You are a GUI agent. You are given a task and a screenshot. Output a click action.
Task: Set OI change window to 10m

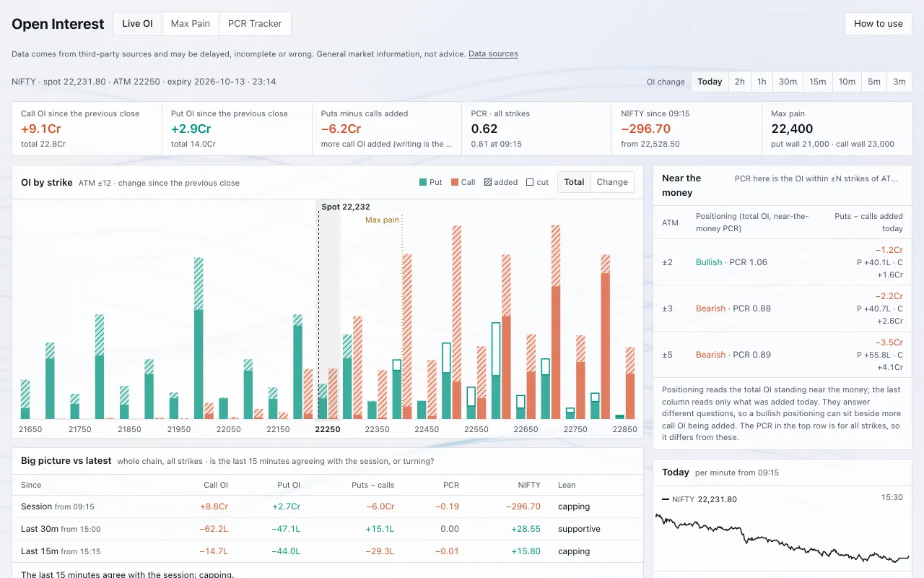point(847,82)
